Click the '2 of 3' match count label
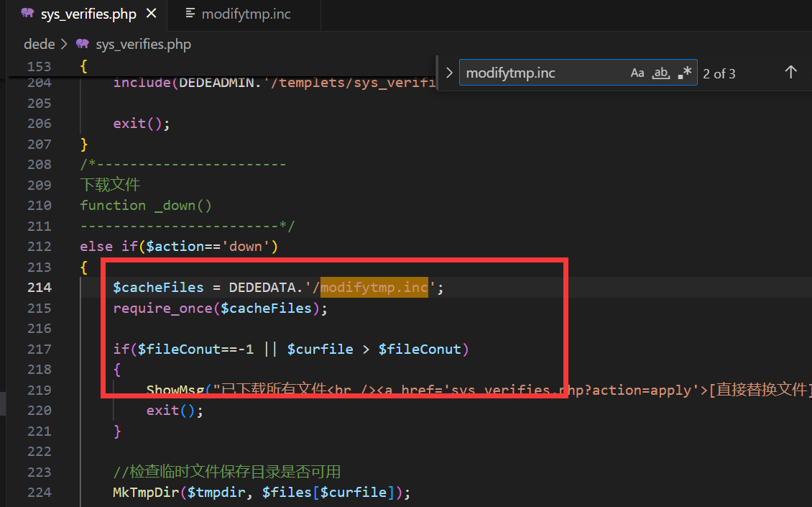812x507 pixels. tap(719, 73)
